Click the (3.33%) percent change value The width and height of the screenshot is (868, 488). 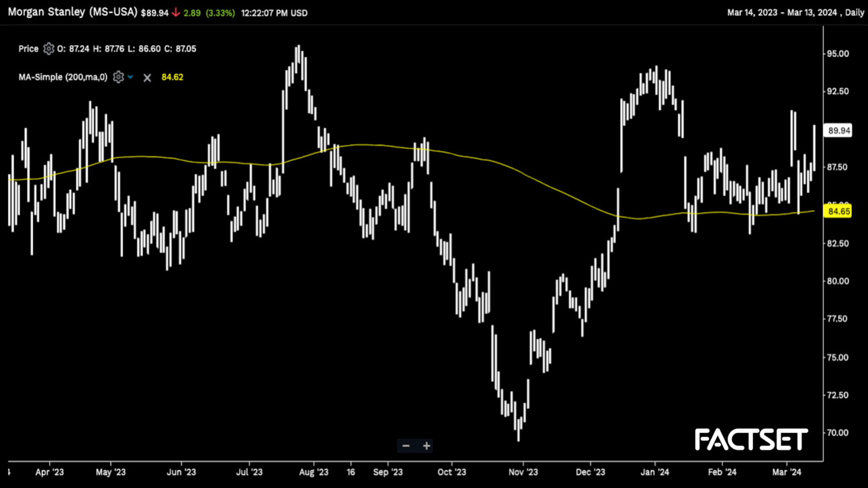click(x=220, y=13)
